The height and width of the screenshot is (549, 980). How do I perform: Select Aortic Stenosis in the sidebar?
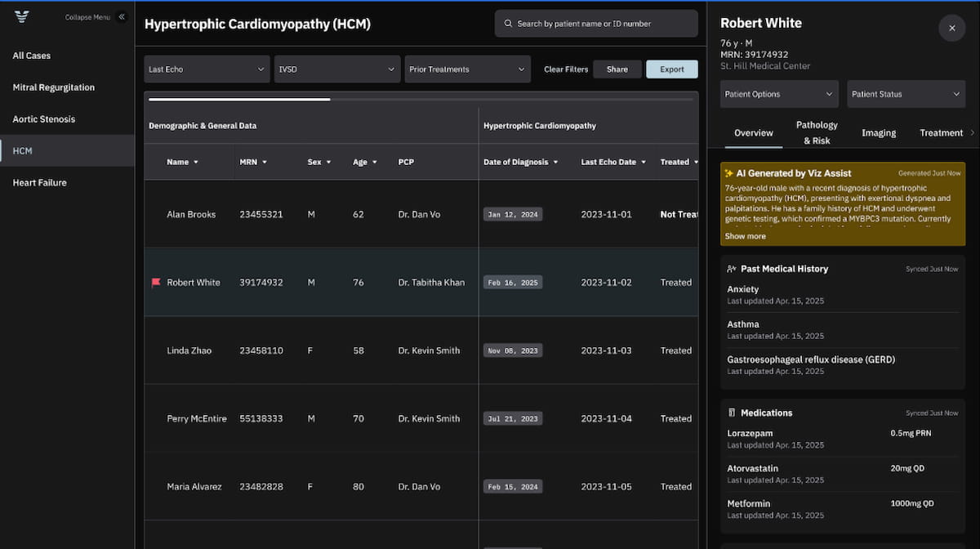coord(44,119)
